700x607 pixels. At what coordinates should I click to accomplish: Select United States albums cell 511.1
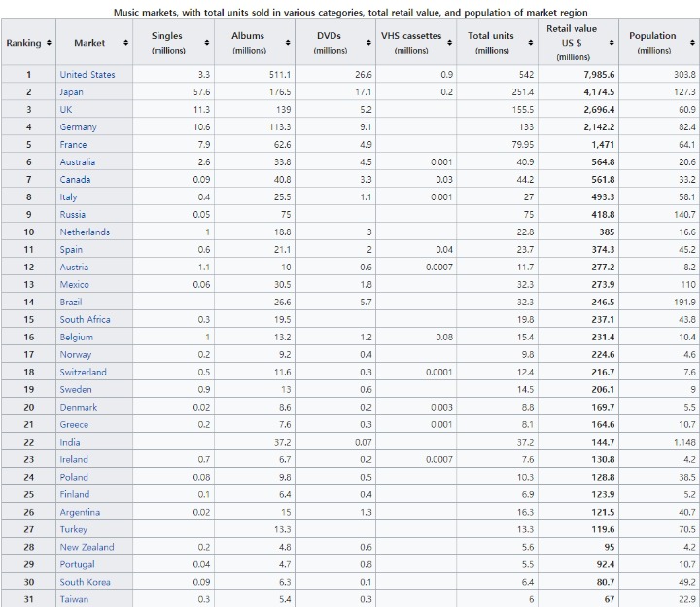[255, 75]
